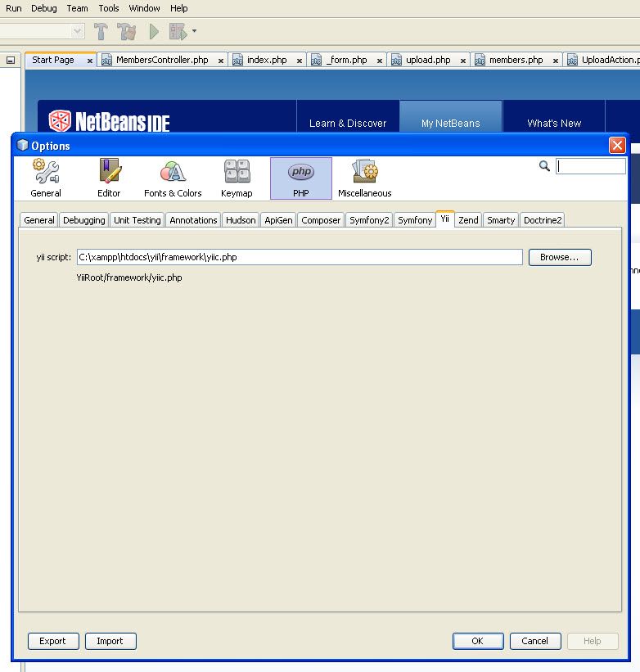
Task: Open My NetBeans on Start Page
Action: (x=451, y=124)
